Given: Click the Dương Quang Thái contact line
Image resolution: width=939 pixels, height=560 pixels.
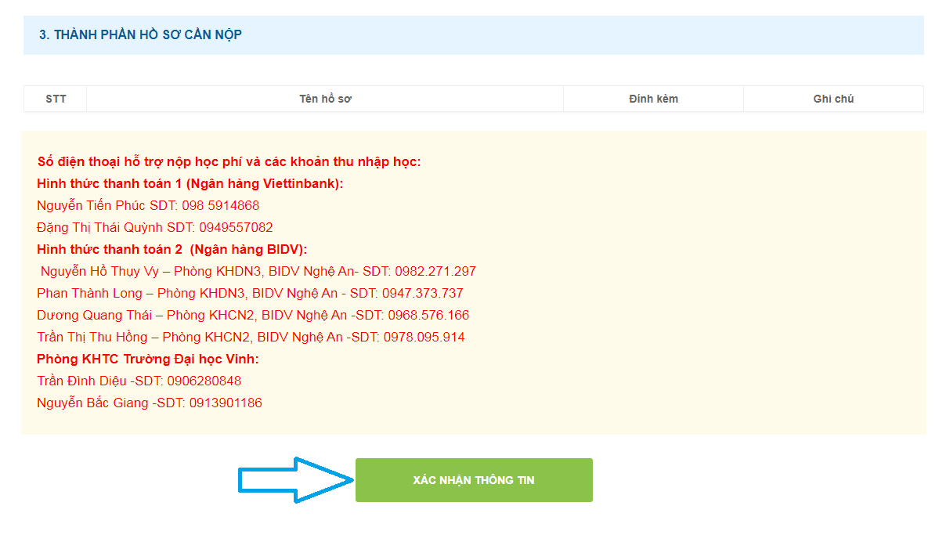Looking at the screenshot, I should (x=253, y=315).
